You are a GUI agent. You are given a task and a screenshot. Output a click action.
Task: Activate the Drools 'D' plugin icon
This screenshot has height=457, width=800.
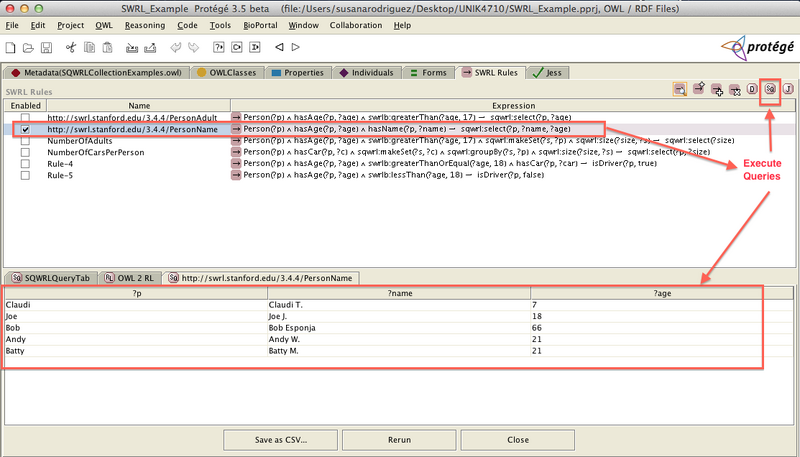tap(752, 89)
